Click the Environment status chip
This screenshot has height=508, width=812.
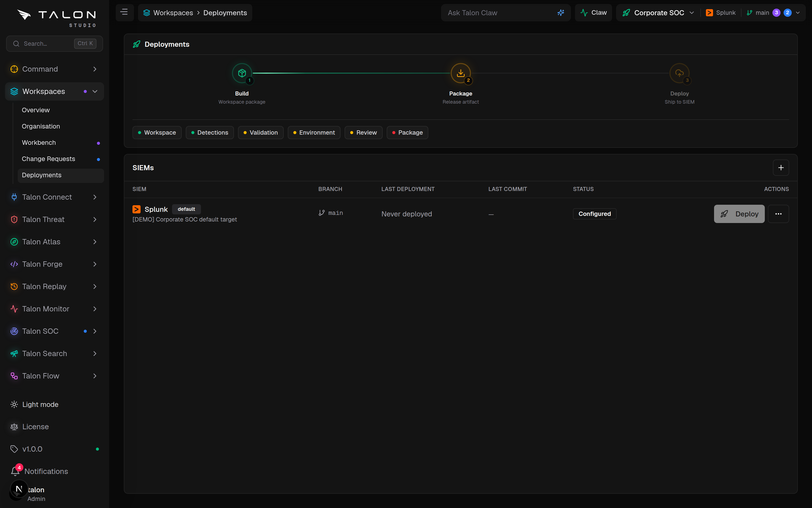[x=314, y=133]
